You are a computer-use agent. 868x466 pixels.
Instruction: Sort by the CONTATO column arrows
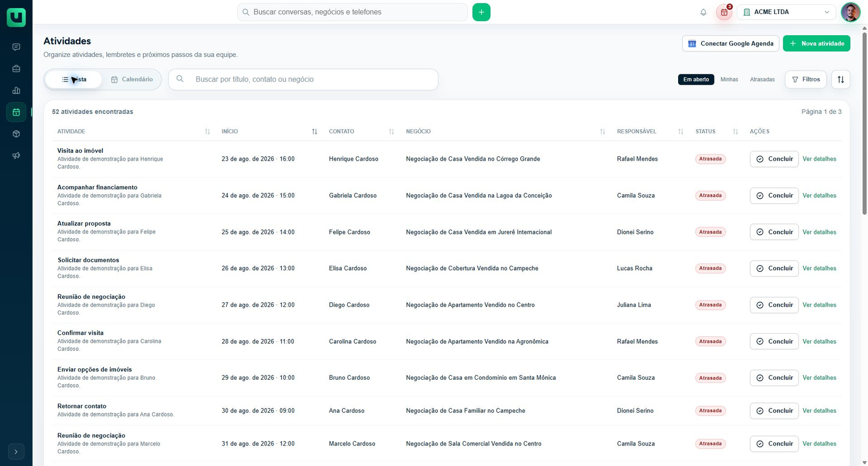(392, 131)
